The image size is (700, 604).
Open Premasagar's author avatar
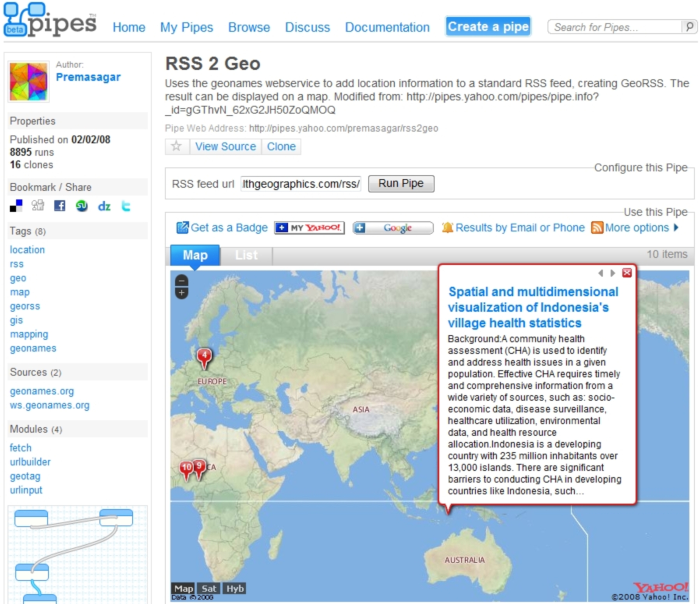click(x=29, y=81)
